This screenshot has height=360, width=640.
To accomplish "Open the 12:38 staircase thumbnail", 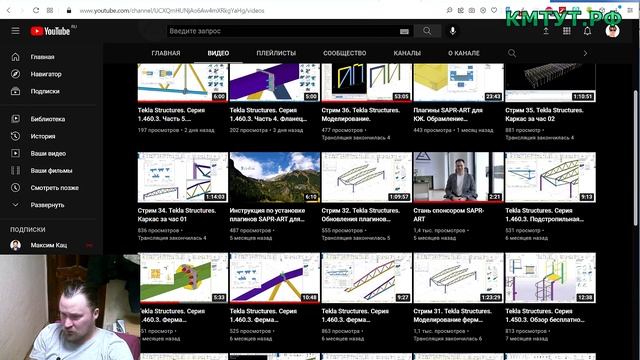I will click(x=550, y=278).
